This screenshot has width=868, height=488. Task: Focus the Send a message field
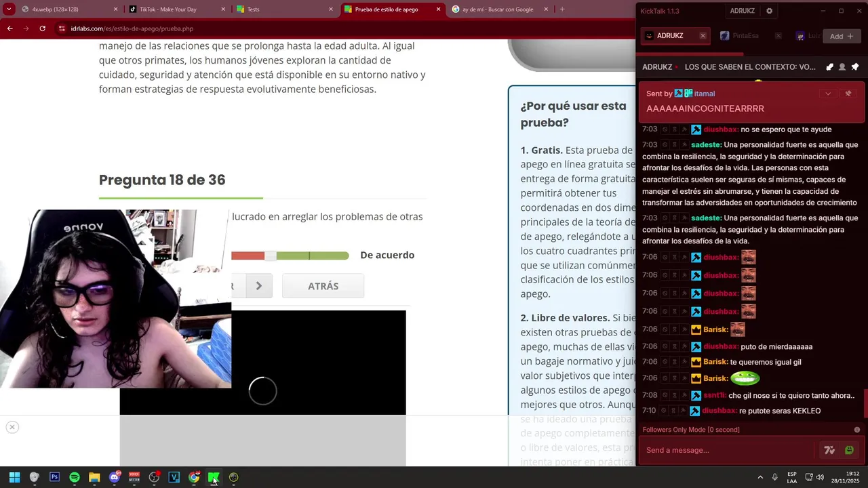tap(726, 450)
